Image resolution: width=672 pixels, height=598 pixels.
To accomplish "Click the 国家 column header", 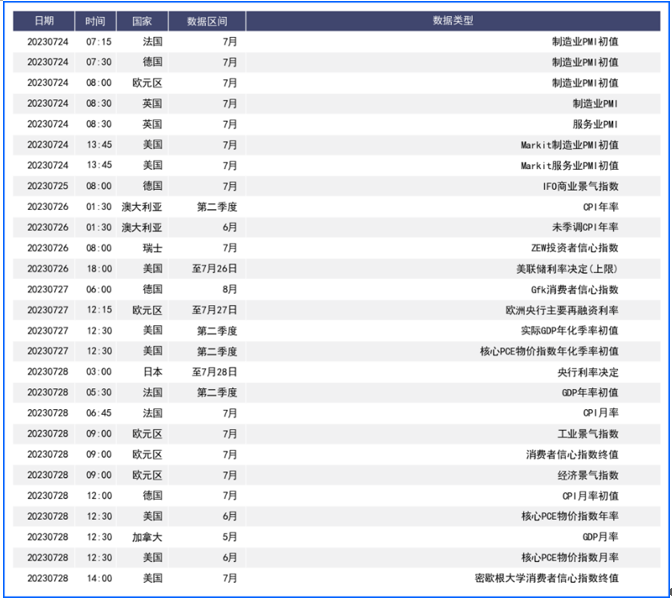I will click(x=142, y=21).
